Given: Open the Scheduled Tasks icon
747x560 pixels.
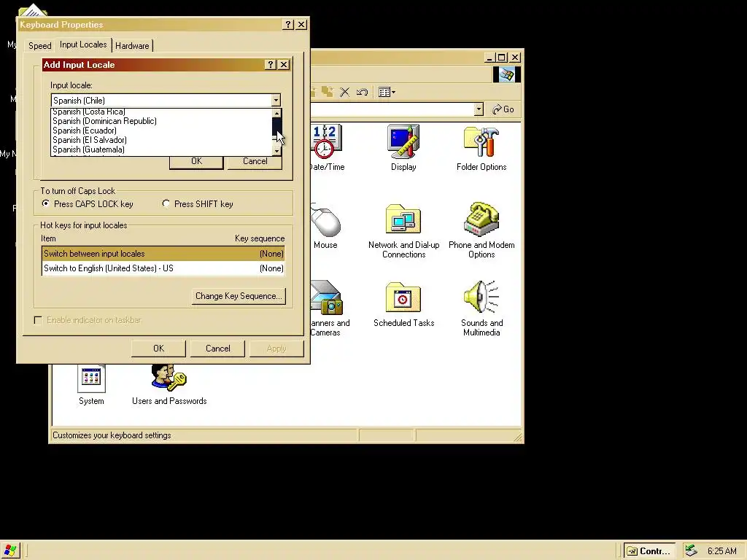Looking at the screenshot, I should (403, 298).
